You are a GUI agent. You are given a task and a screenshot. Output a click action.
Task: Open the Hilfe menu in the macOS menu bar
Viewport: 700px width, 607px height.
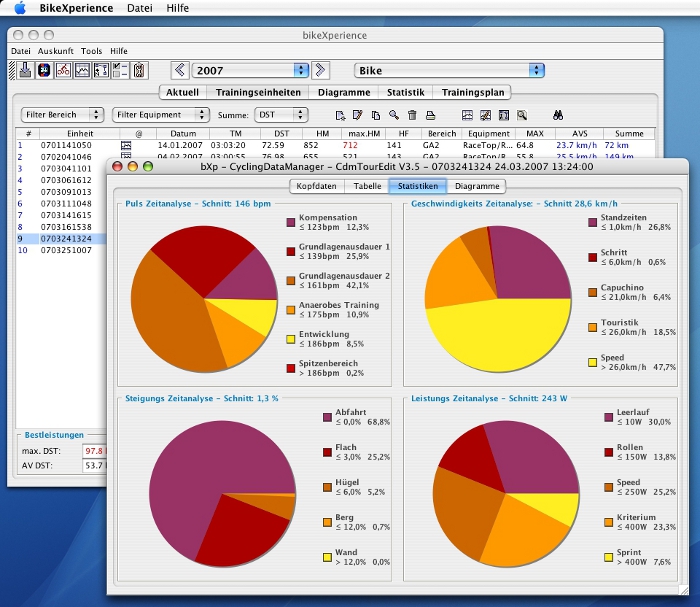177,7
